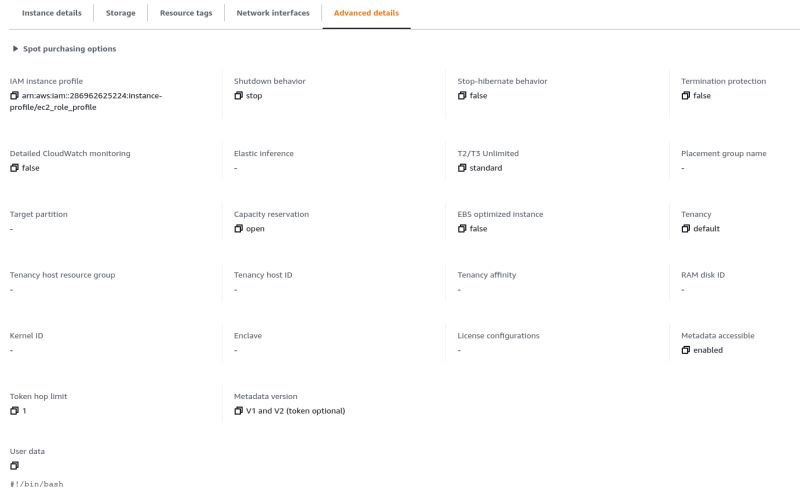Copy the Metadata accessible enabled value
Viewport: 800px width, 502px height.
pyautogui.click(x=686, y=350)
